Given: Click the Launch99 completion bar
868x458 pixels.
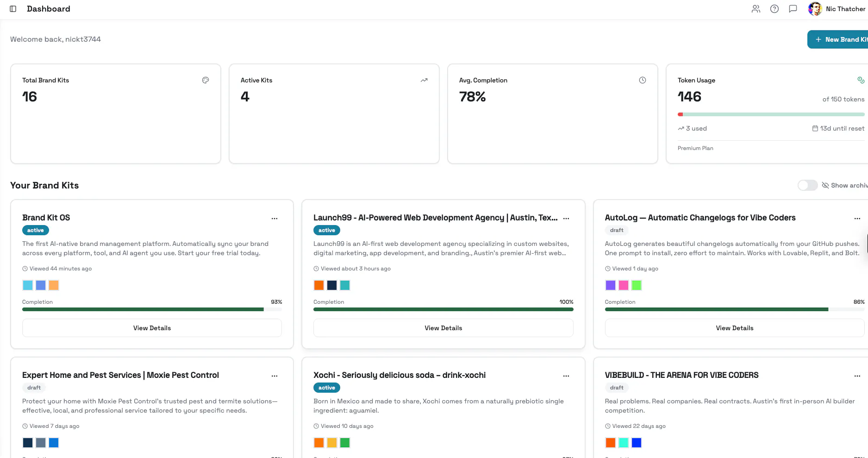Looking at the screenshot, I should tap(443, 309).
